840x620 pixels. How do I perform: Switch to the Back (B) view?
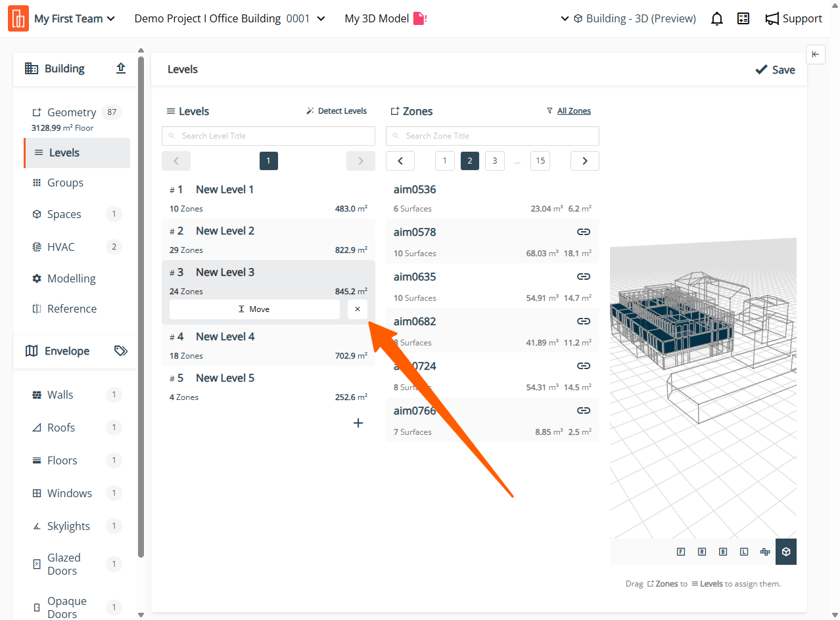tap(723, 552)
